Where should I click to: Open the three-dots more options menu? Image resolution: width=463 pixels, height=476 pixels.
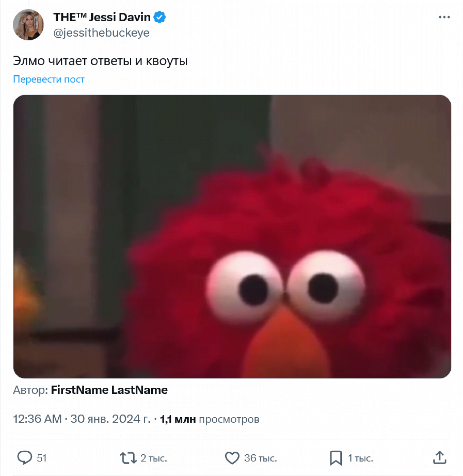[x=444, y=17]
